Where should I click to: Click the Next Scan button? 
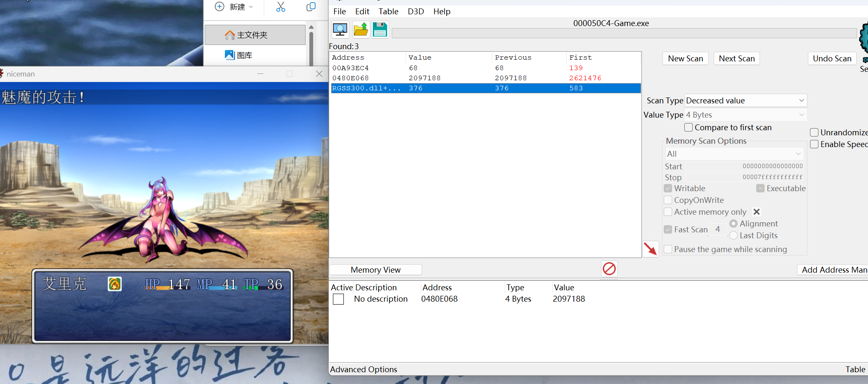tap(737, 58)
